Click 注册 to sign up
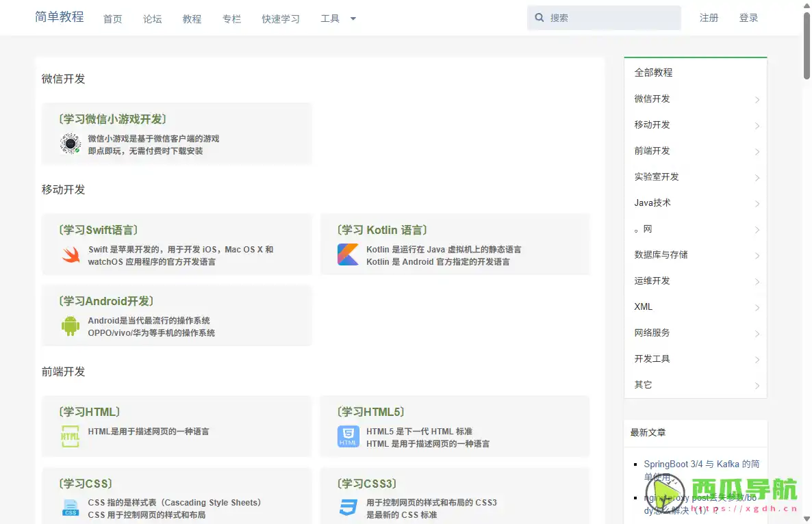The image size is (812, 524). [709, 18]
